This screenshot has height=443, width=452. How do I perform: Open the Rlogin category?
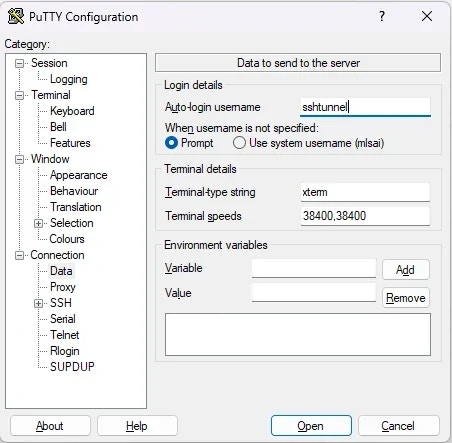point(65,351)
